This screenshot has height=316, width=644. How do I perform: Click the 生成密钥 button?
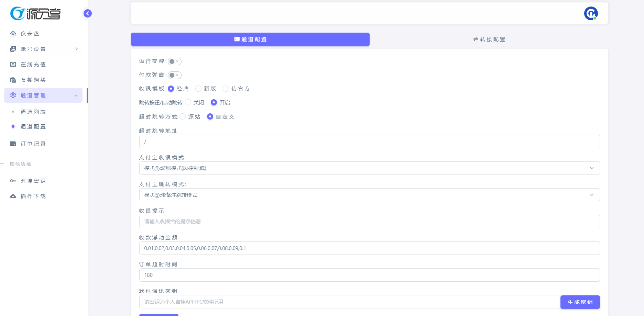tap(580, 302)
